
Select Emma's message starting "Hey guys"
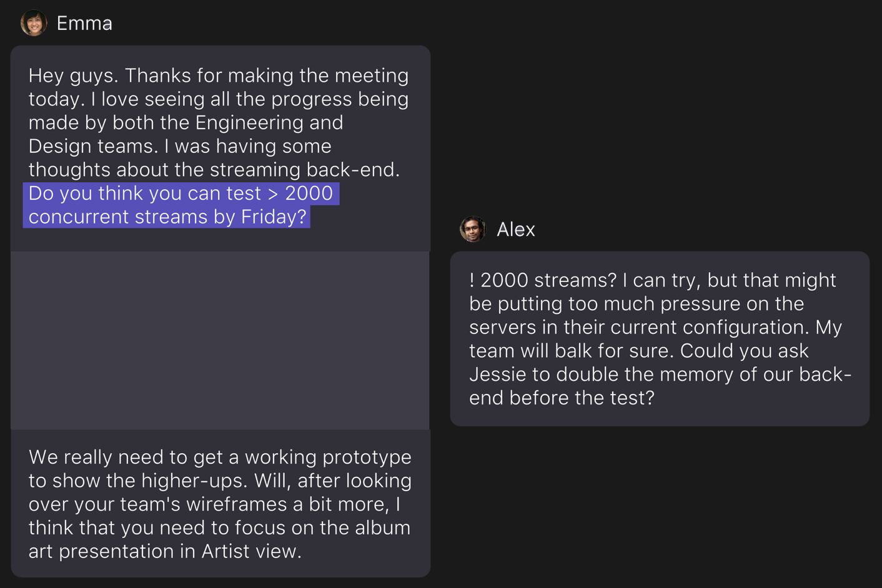(x=219, y=122)
